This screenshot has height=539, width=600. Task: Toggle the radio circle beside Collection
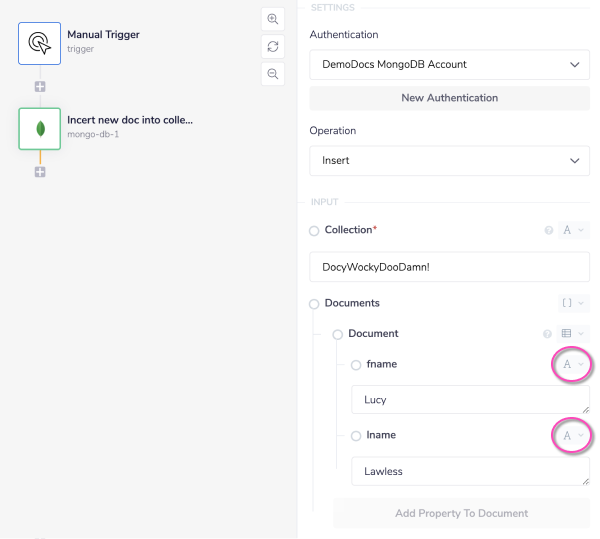[x=314, y=231]
